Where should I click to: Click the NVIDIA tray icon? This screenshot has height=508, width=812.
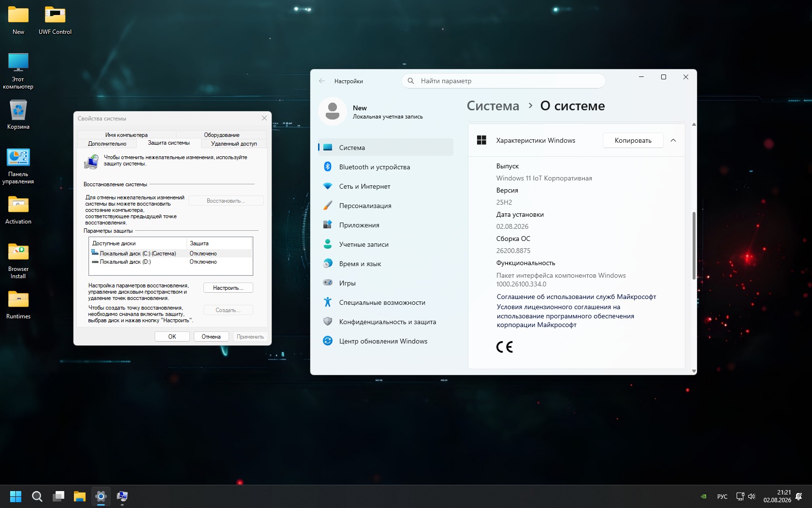click(x=704, y=496)
